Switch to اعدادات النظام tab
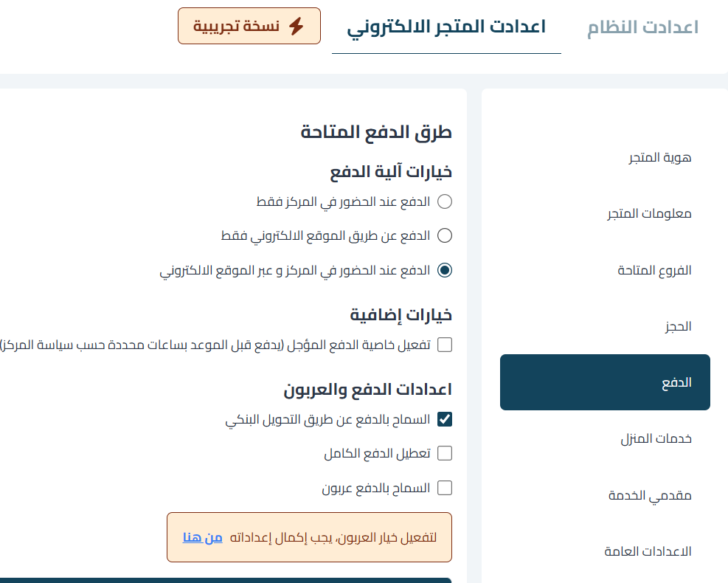The image size is (728, 583). pos(642,28)
